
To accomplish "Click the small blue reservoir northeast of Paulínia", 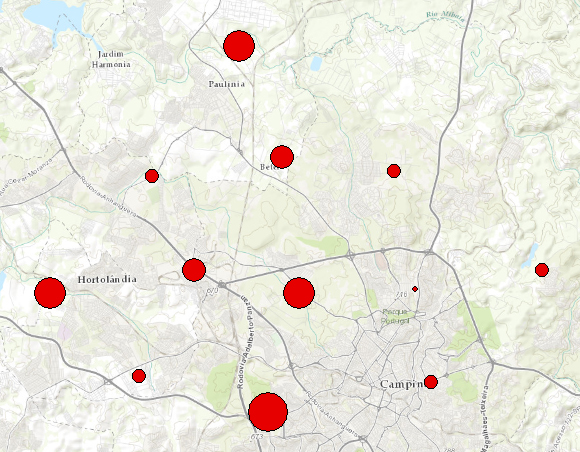I will pyautogui.click(x=316, y=63).
